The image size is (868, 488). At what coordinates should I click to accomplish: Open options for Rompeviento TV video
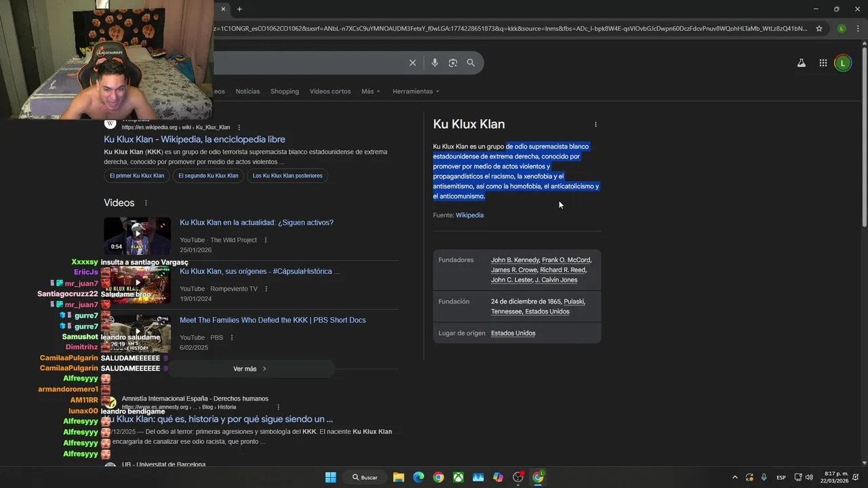coord(266,289)
